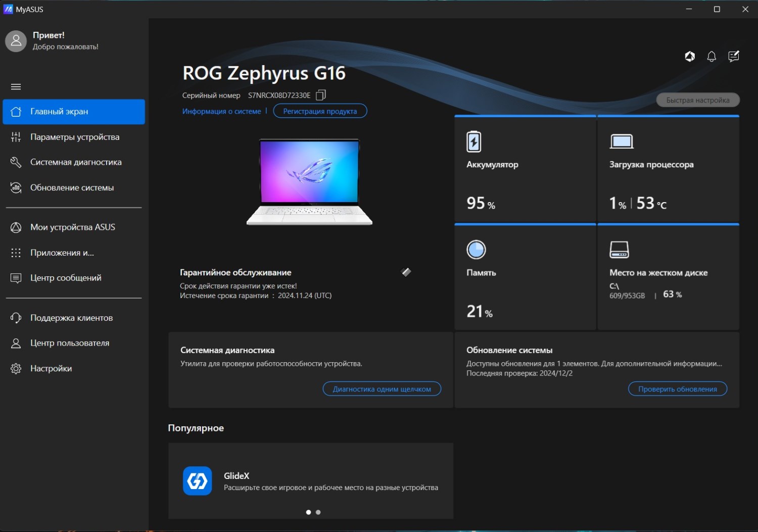The width and height of the screenshot is (758, 532).
Task: Select the second carousel page dot
Action: (318, 512)
